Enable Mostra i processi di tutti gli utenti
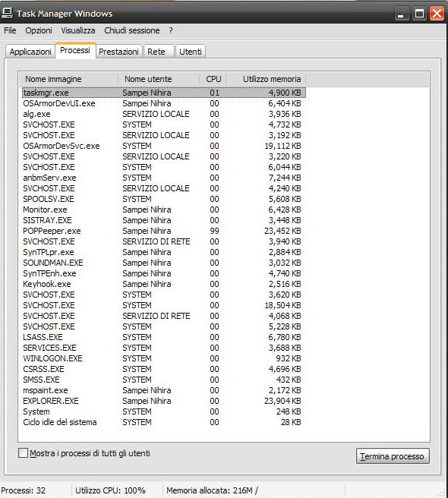Viewport: 448px width, 498px height. [x=23, y=453]
